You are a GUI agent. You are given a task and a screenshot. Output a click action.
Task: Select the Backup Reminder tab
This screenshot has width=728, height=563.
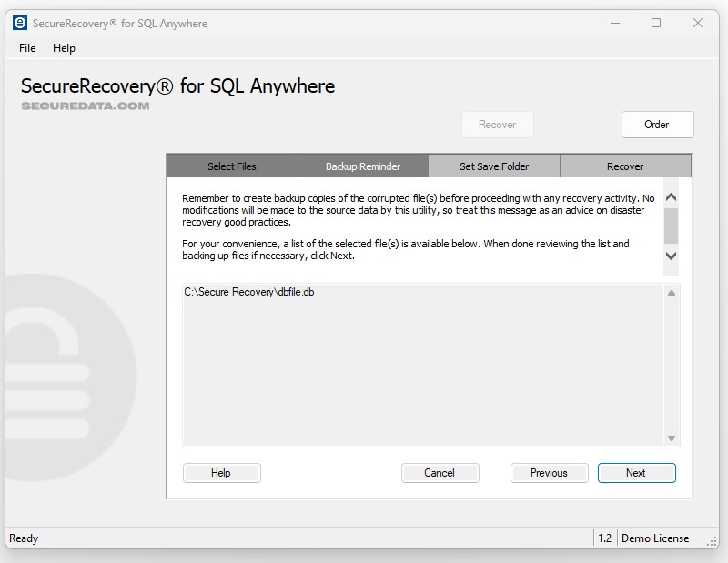(x=363, y=166)
